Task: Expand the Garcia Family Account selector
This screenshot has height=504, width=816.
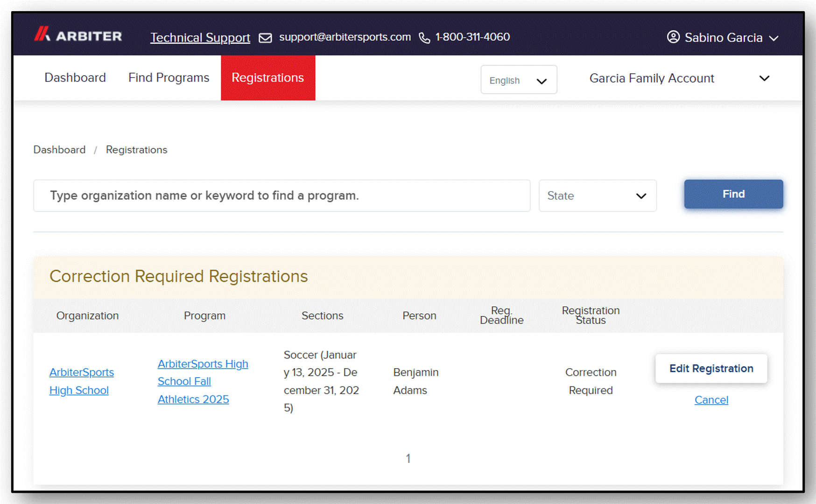Action: pyautogui.click(x=679, y=78)
